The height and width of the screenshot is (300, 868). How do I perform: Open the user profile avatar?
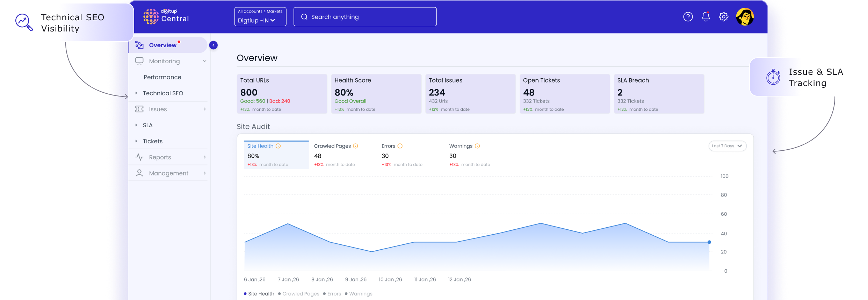745,17
